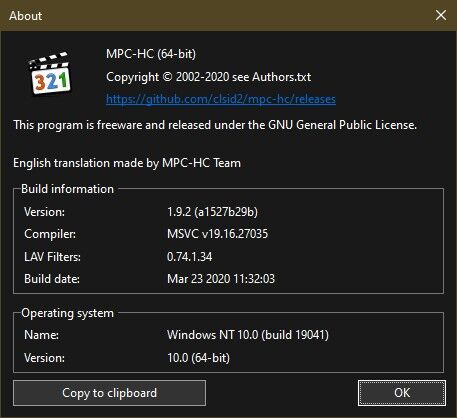The image size is (457, 418).
Task: Click the Copy to clipboard button
Action: click(x=109, y=393)
